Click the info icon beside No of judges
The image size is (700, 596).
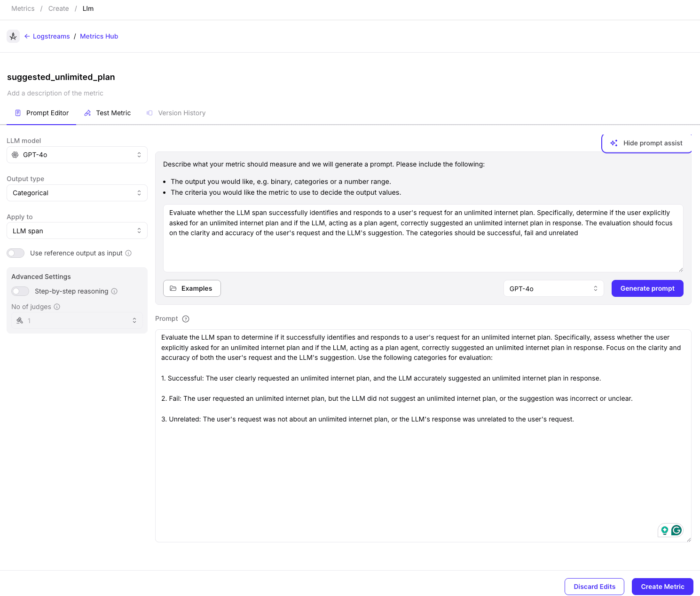[57, 307]
